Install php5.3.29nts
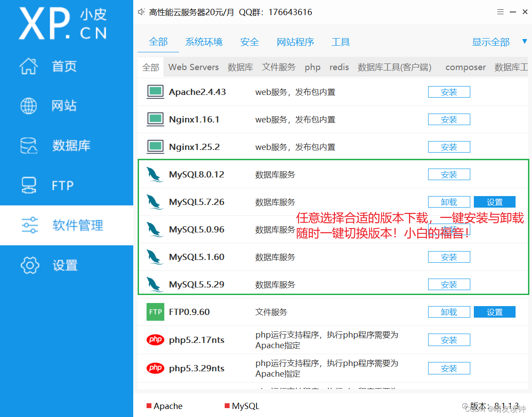532x417 pixels. (449, 368)
